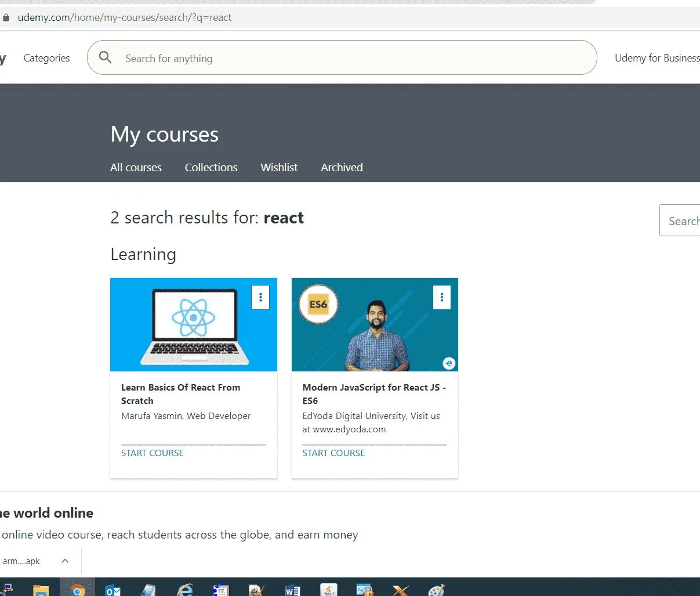Click the arm....apk downloaded file

coord(21,561)
